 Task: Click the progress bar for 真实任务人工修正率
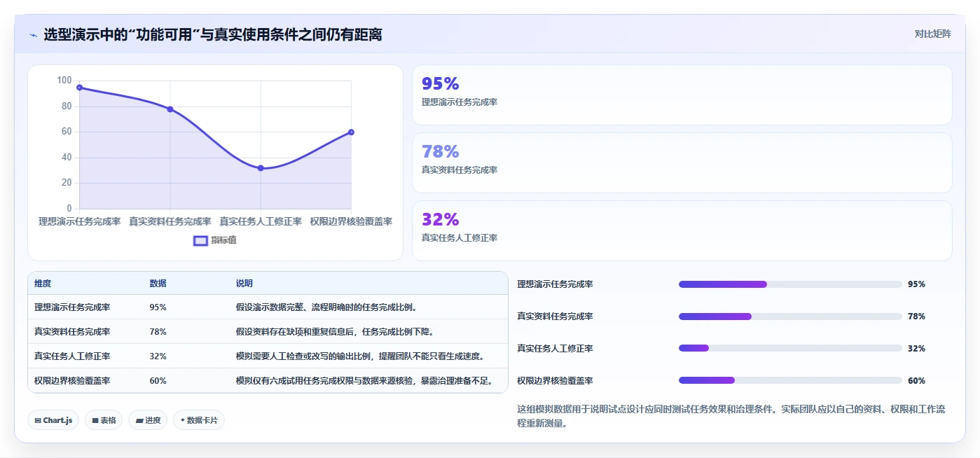tap(790, 348)
